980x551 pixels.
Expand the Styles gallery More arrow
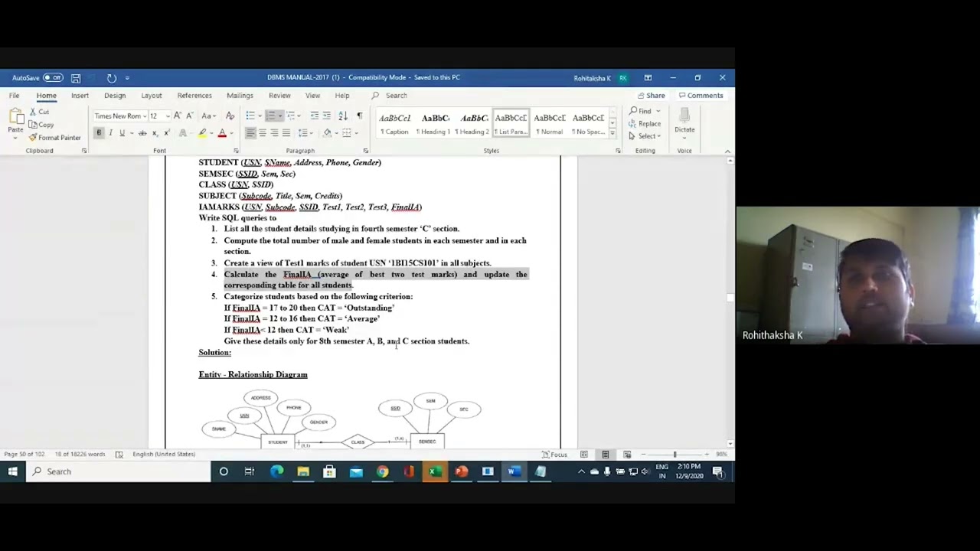pyautogui.click(x=612, y=134)
